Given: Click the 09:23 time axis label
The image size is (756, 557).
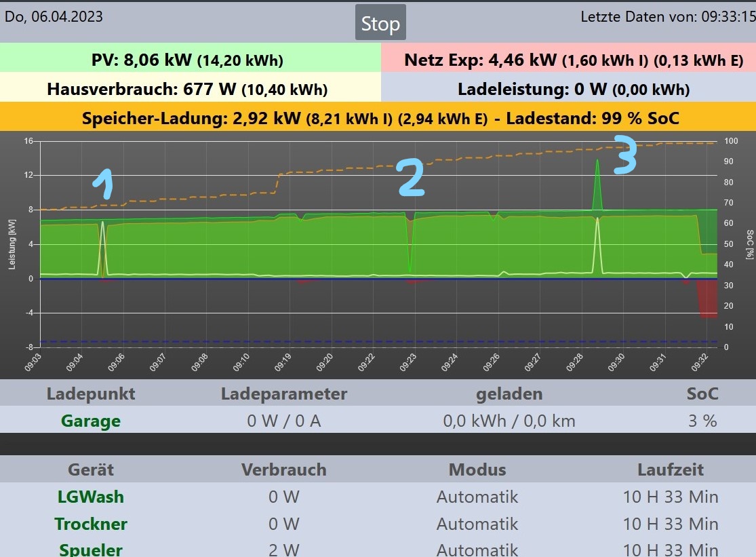Looking at the screenshot, I should pos(408,362).
